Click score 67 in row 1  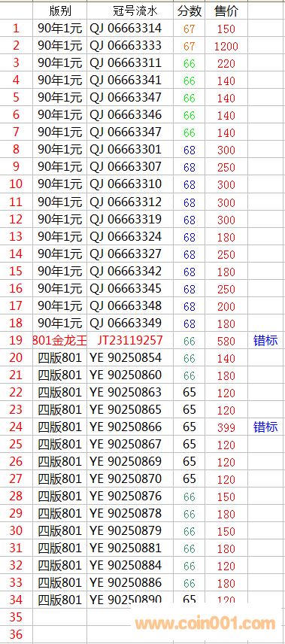coord(189,29)
